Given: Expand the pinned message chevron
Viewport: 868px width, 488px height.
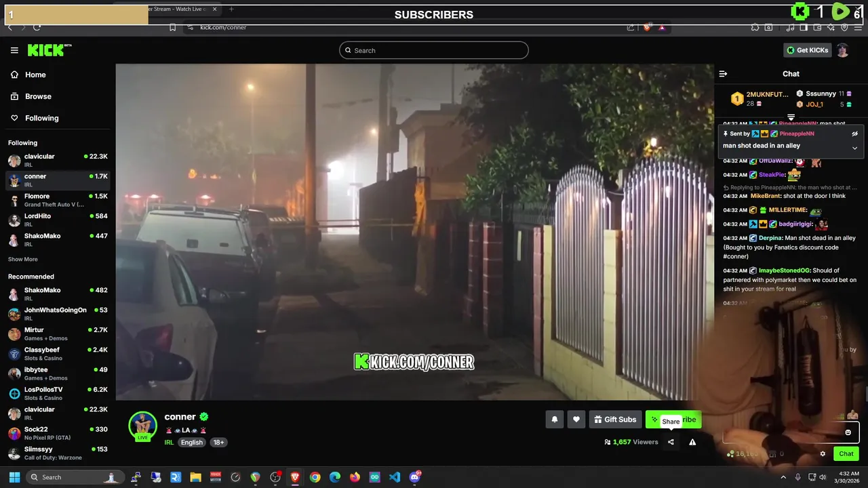Looking at the screenshot, I should (x=854, y=148).
